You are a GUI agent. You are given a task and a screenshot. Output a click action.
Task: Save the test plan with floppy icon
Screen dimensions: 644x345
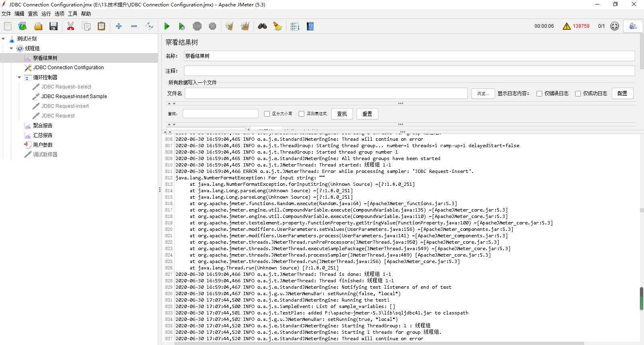click(x=54, y=26)
